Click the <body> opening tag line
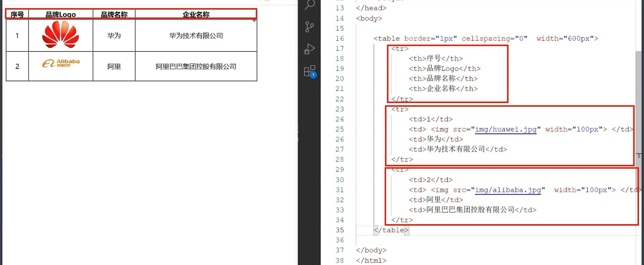Image resolution: width=644 pixels, height=265 pixels. (x=369, y=18)
